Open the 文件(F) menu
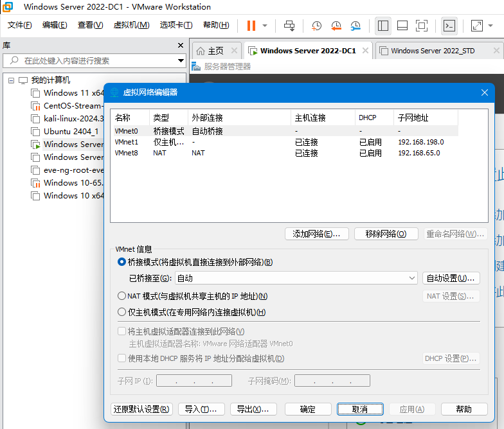The width and height of the screenshot is (504, 429). pos(19,25)
